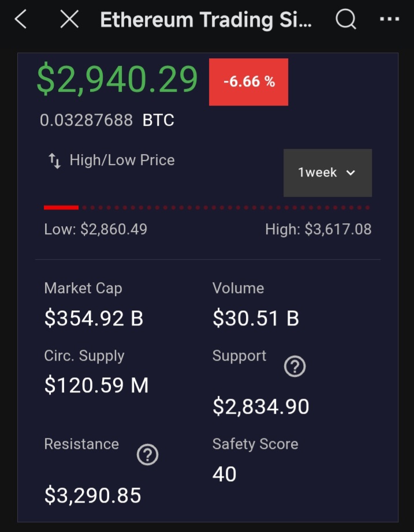Click the Resistance help question mark icon
414x532 pixels.
click(147, 455)
